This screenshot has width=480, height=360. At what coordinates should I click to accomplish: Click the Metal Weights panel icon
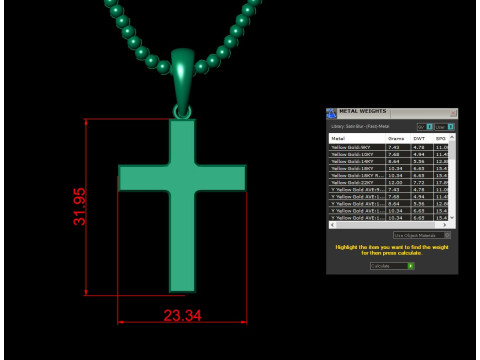331,114
